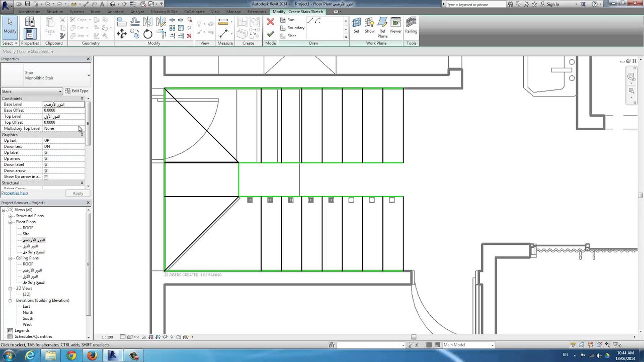This screenshot has height=362, width=644.
Task: Open the Stair type selector dropdown
Action: [89, 75]
